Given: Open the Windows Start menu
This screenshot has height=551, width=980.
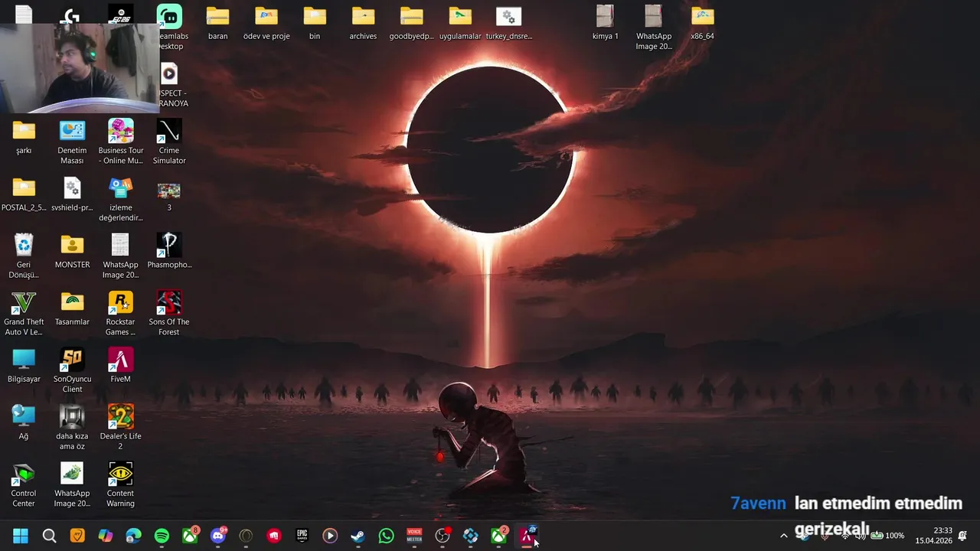Looking at the screenshot, I should [x=21, y=536].
